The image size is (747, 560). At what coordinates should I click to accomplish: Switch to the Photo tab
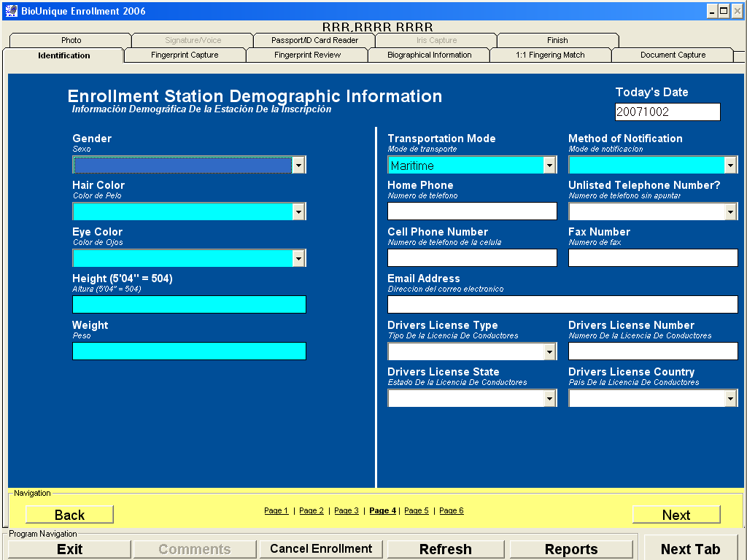(x=71, y=41)
